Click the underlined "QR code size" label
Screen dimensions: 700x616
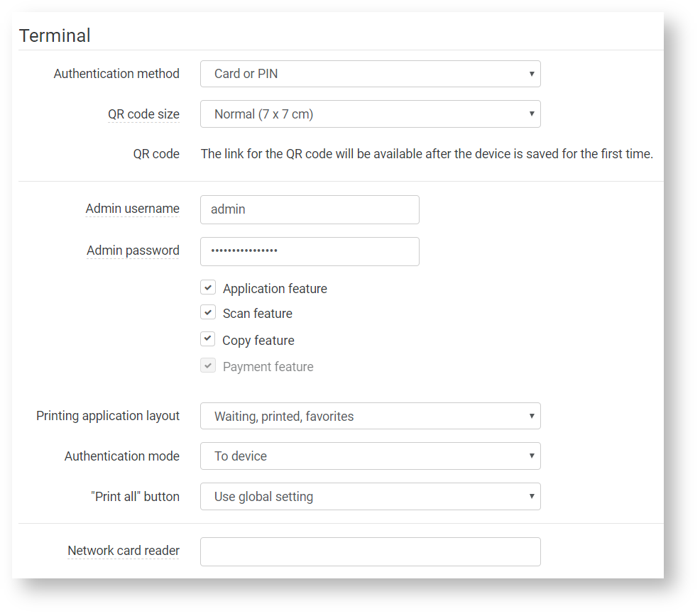(x=143, y=114)
